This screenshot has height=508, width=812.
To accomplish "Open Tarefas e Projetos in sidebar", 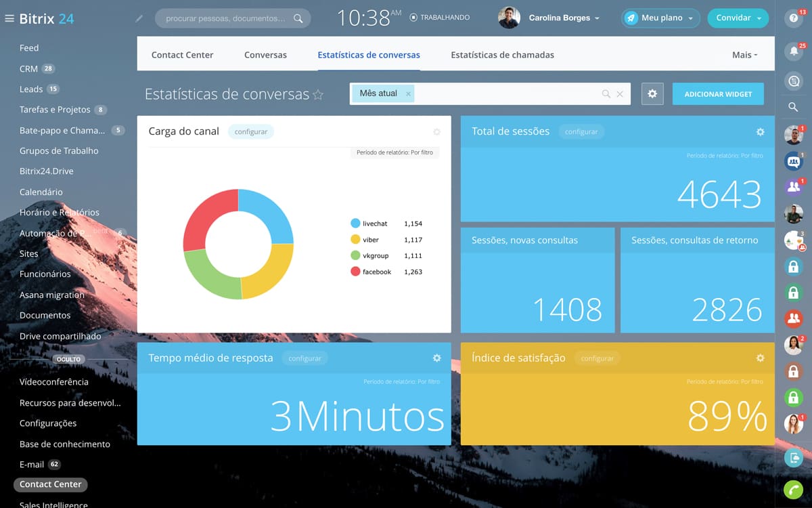I will pos(55,110).
